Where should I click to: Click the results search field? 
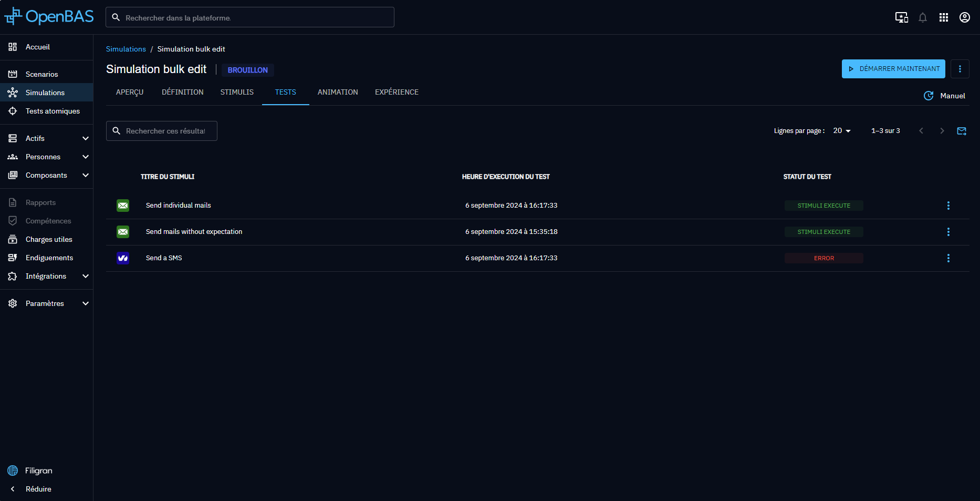165,131
